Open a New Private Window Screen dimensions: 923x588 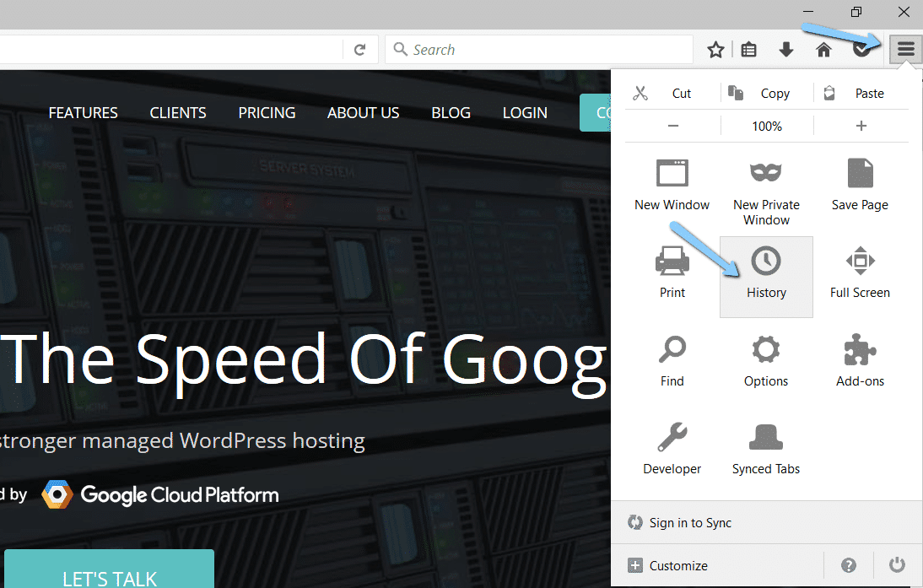click(x=766, y=186)
